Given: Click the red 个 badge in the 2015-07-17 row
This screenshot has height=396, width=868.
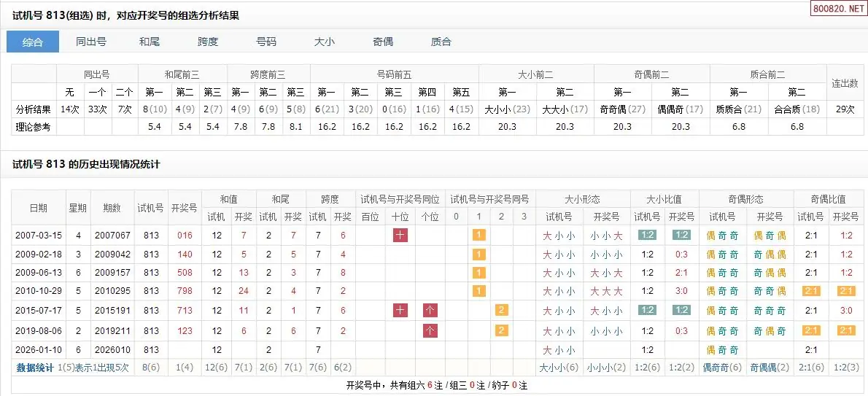Looking at the screenshot, I should [x=430, y=311].
